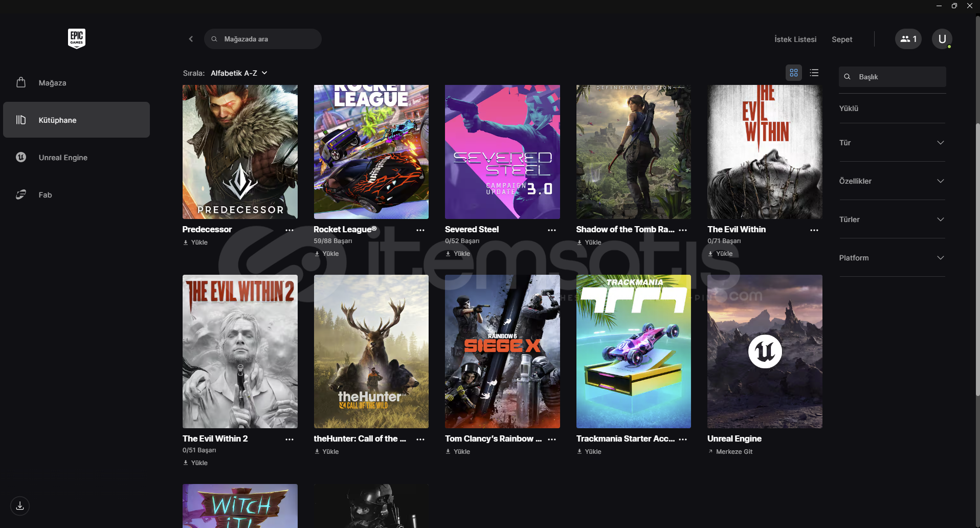Open the Shadow of the Tomb Raider cover
This screenshot has height=528, width=980.
point(634,152)
